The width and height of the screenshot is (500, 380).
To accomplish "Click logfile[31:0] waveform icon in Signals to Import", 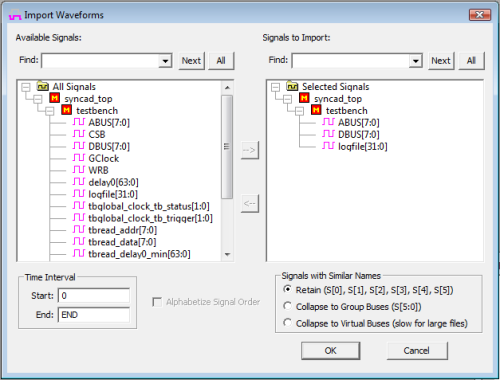I will pos(328,146).
